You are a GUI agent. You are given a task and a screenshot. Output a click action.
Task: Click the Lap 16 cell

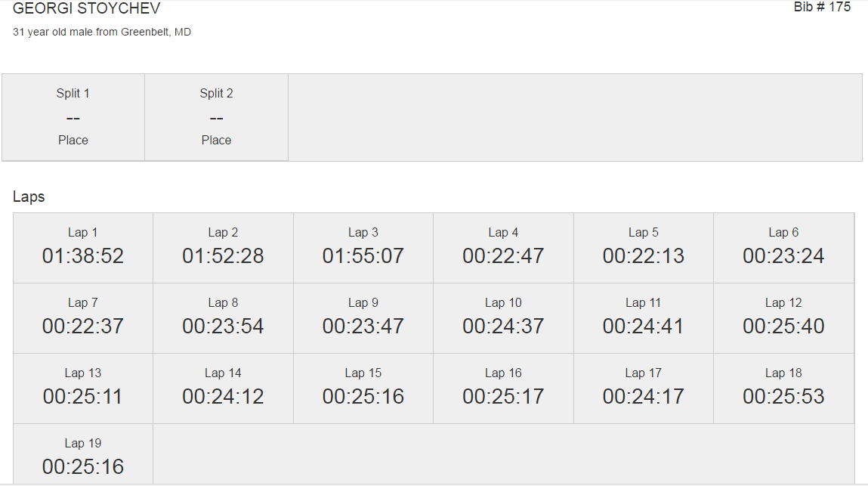tap(503, 388)
